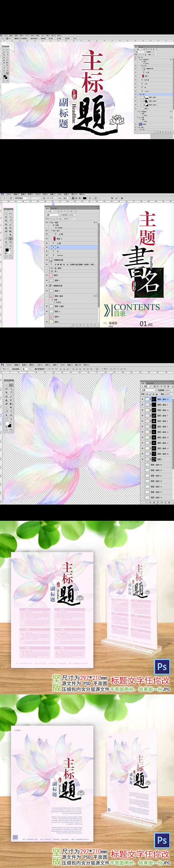Click the center-align text icon in options bar
The image size is (174, 868).
coord(76,198)
